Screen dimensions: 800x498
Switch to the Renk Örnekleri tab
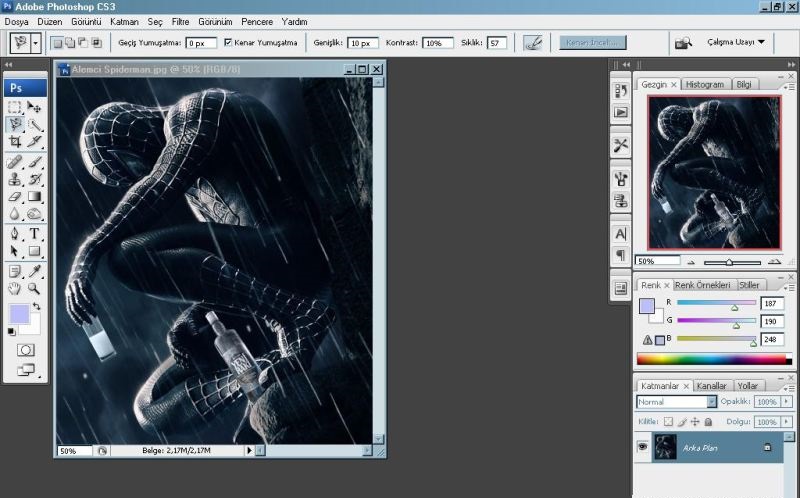(702, 285)
